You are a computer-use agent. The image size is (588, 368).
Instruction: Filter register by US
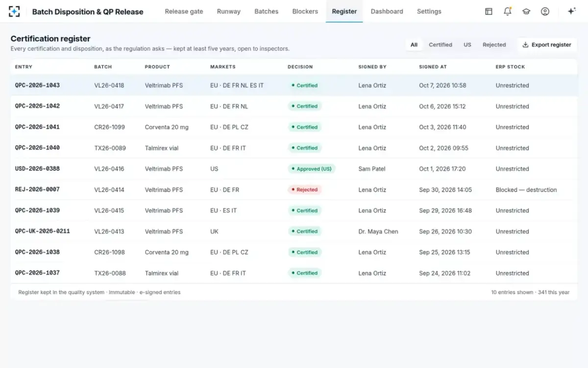[x=467, y=45]
